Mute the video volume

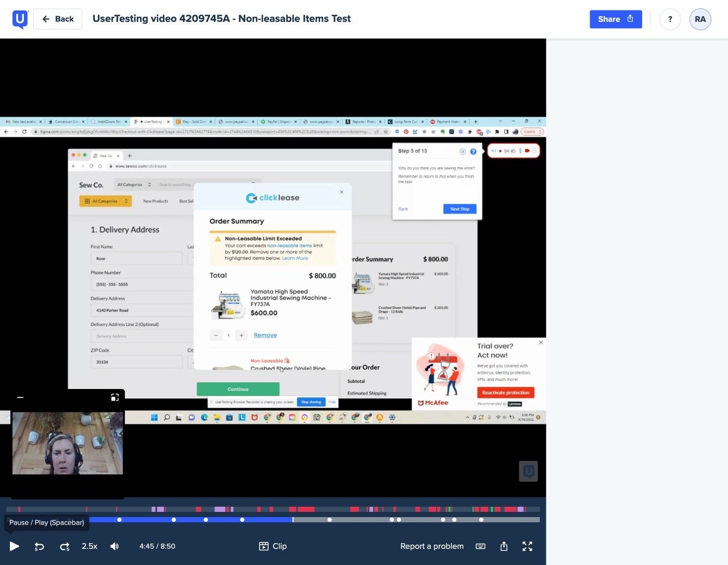pyautogui.click(x=114, y=546)
